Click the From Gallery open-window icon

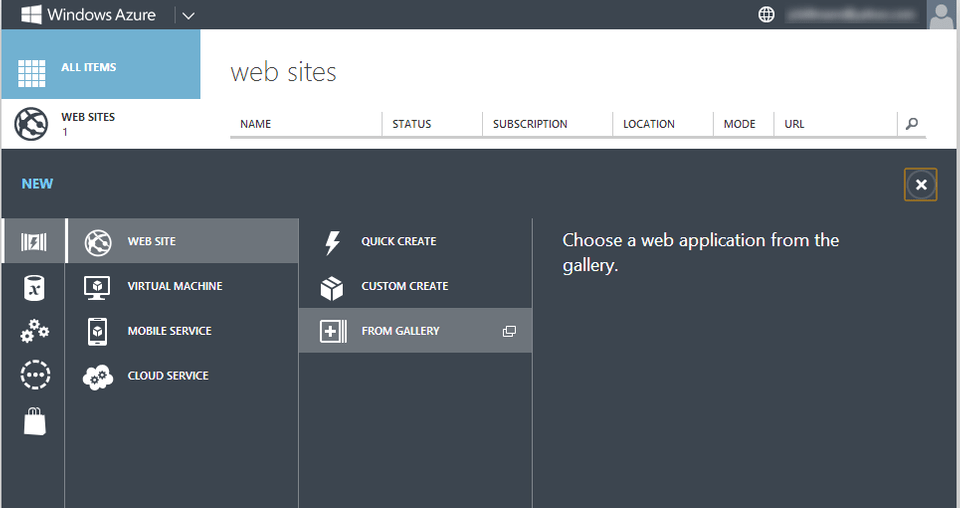509,331
